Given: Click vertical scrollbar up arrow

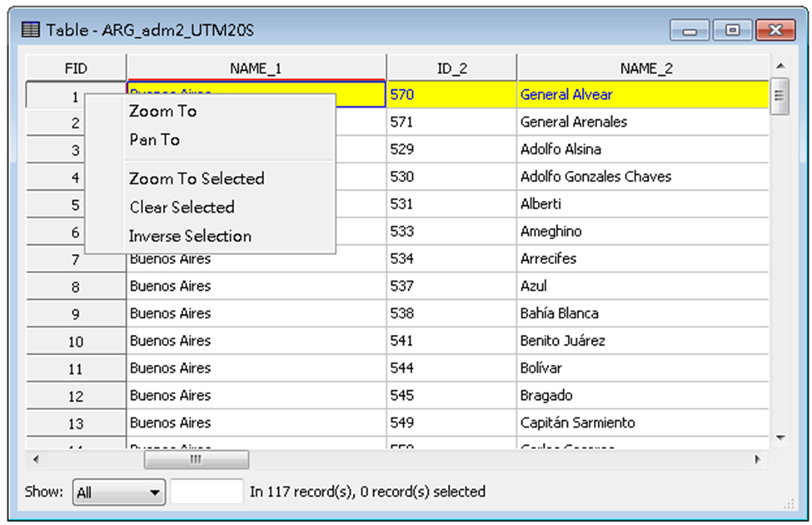Looking at the screenshot, I should (x=780, y=66).
